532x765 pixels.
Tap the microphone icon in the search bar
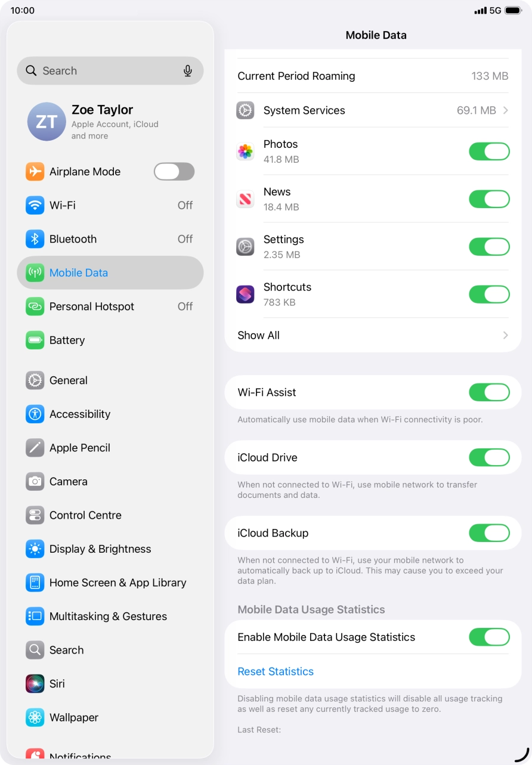(x=188, y=71)
